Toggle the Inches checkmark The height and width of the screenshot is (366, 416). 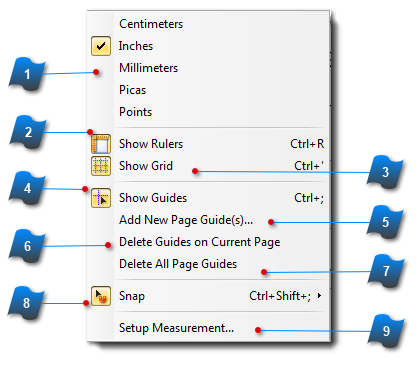101,46
